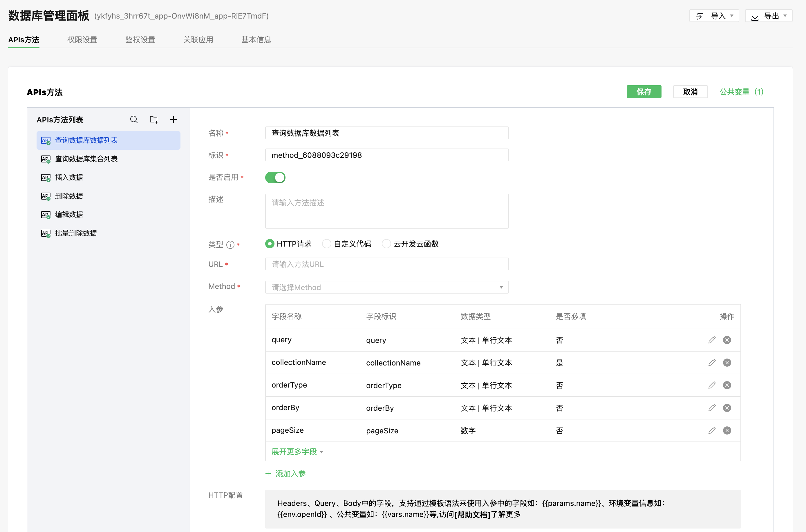Select 插入数据 in the methods list
Viewport: 806px width, 532px height.
click(69, 178)
